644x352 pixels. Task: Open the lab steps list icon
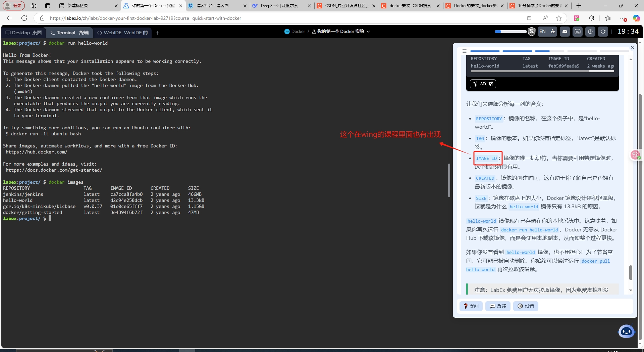tap(464, 51)
